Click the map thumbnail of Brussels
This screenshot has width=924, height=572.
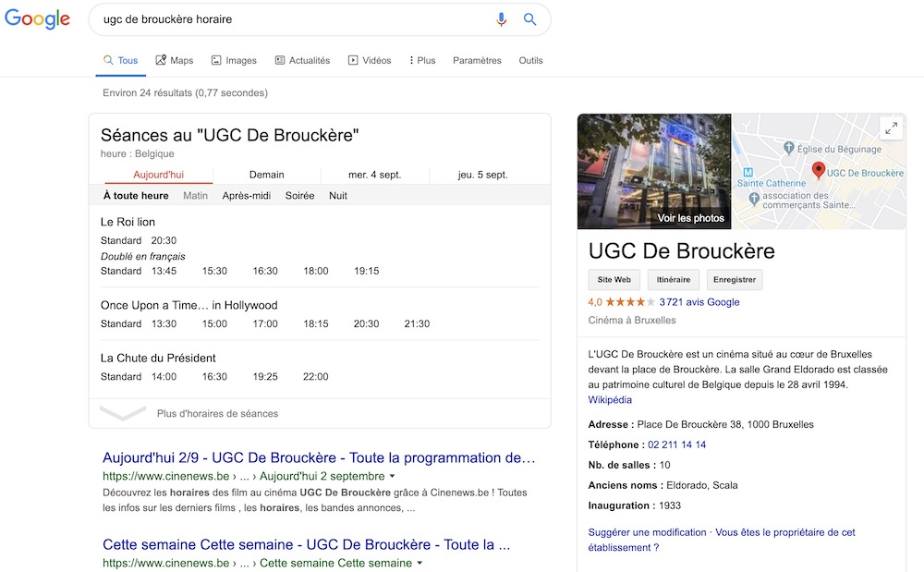819,172
